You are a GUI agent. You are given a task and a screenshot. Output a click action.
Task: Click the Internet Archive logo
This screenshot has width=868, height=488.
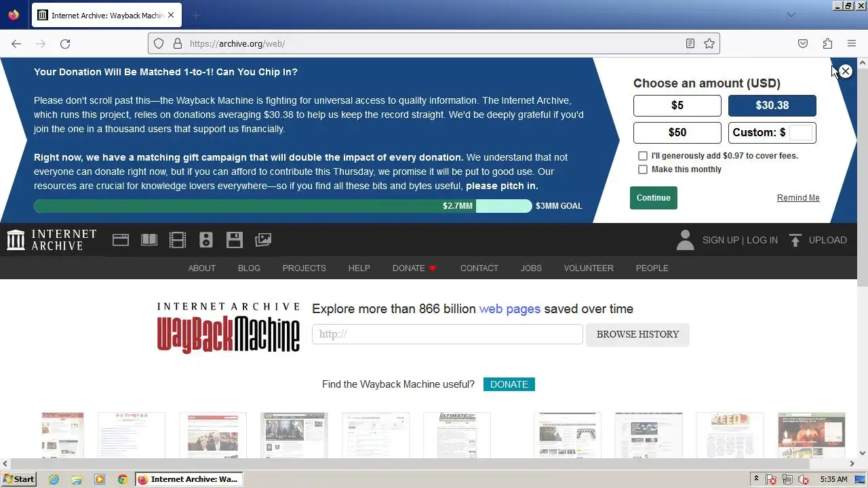[x=52, y=240]
